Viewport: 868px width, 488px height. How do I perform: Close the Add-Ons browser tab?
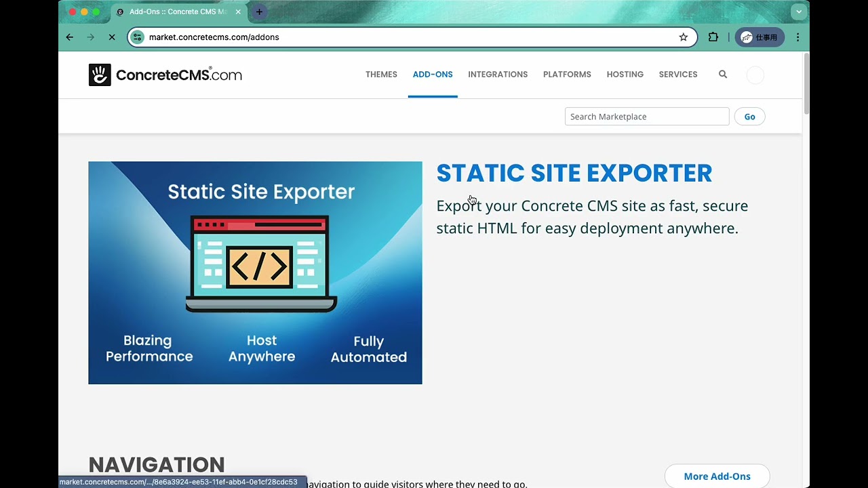(x=238, y=12)
